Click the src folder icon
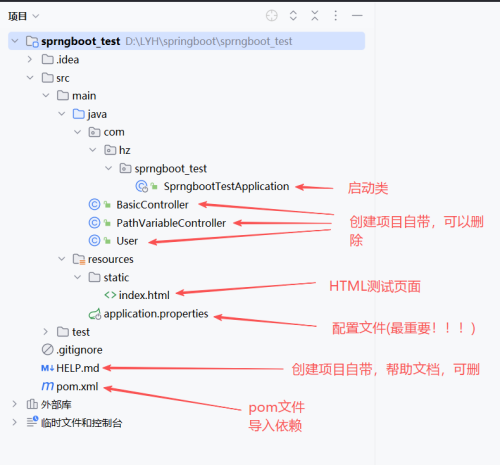This screenshot has height=465, width=500. coord(48,78)
